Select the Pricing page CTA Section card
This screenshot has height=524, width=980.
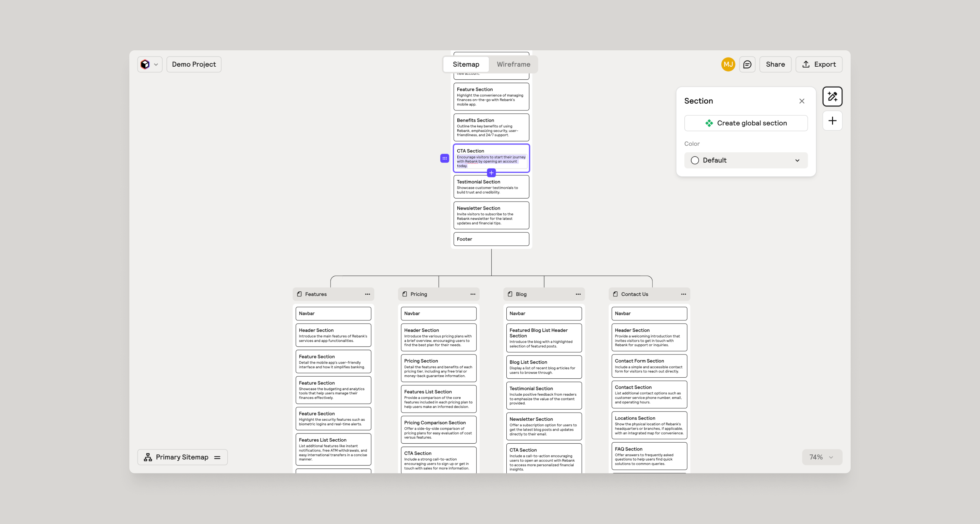coord(439,460)
